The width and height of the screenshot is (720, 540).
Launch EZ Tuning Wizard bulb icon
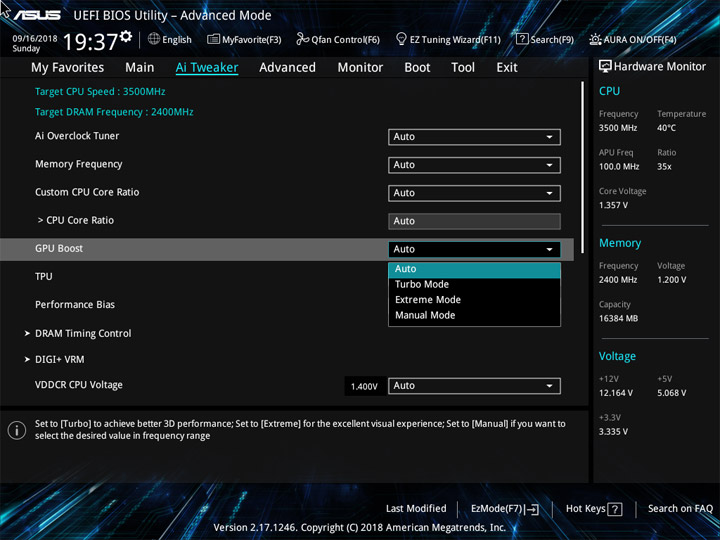401,39
